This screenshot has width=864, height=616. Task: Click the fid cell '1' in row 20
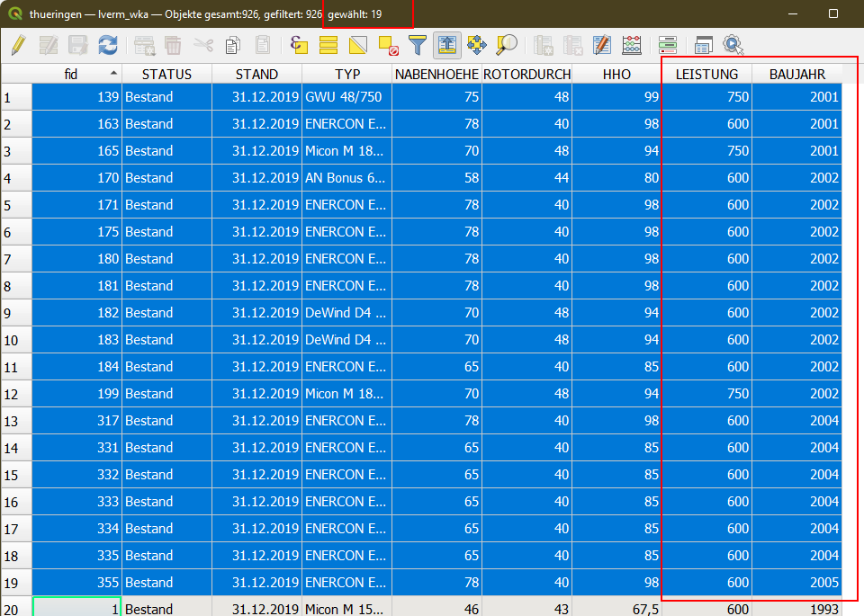[77, 608]
